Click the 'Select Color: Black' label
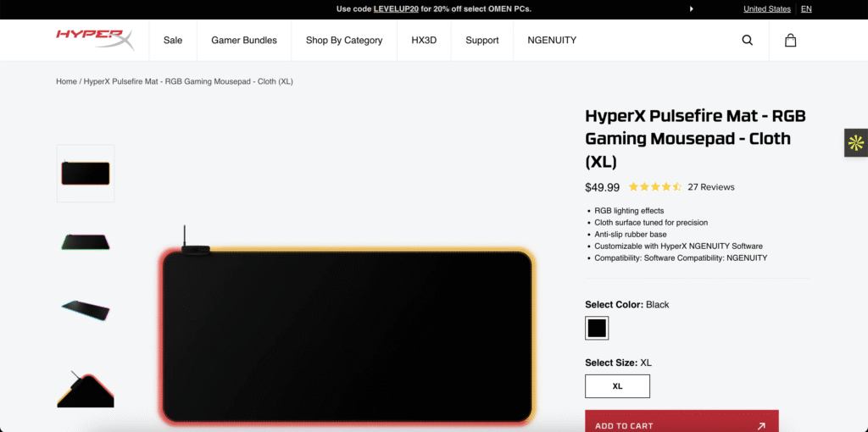This screenshot has height=432, width=868. [x=627, y=305]
